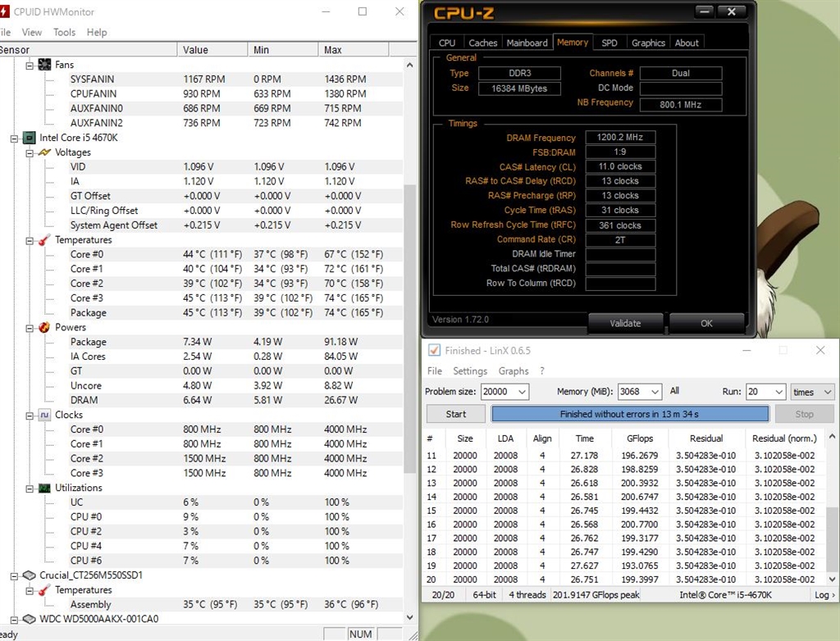Open the Run count dropdown in LinX

point(779,392)
